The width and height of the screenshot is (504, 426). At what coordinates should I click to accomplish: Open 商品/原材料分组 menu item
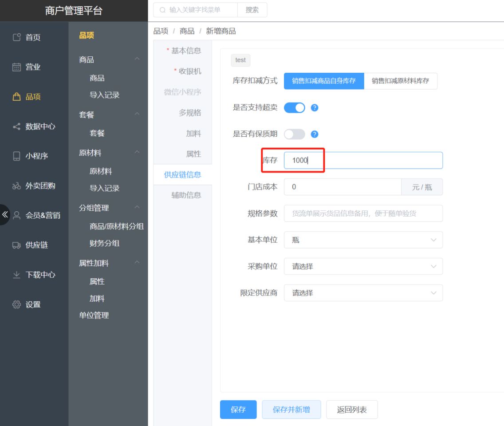click(117, 227)
